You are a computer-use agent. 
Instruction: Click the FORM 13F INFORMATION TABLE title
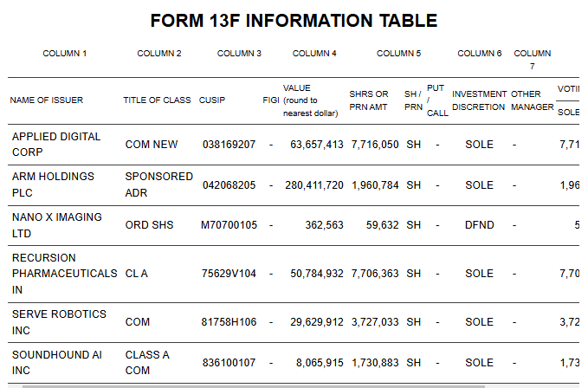(294, 21)
